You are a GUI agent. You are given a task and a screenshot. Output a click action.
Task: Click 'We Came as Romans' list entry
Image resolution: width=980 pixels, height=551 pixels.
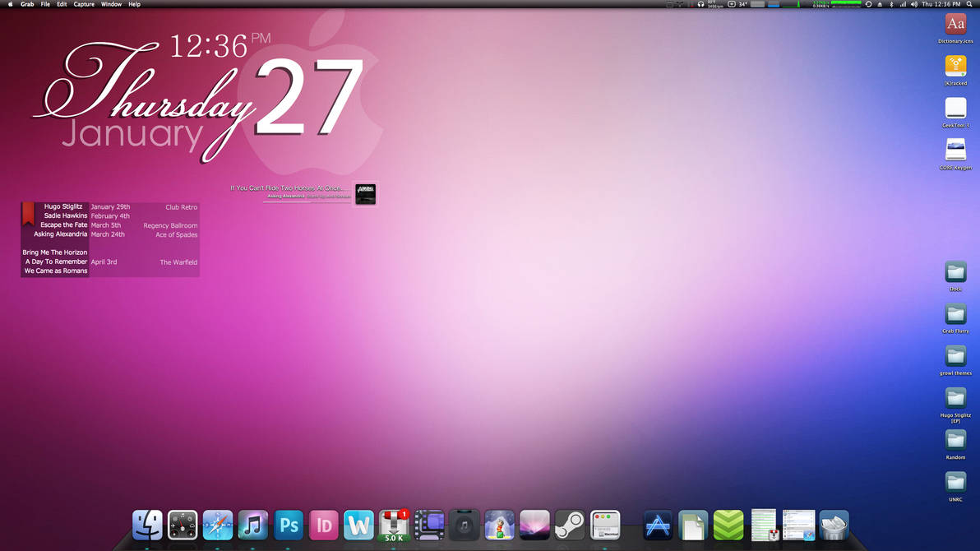56,271
